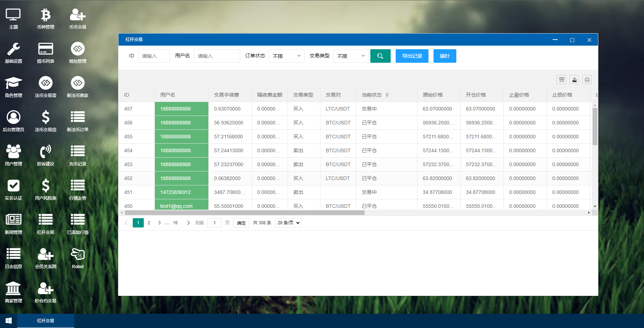Sort by the 当前状态 column arrows
644x328 pixels.
tap(387, 95)
